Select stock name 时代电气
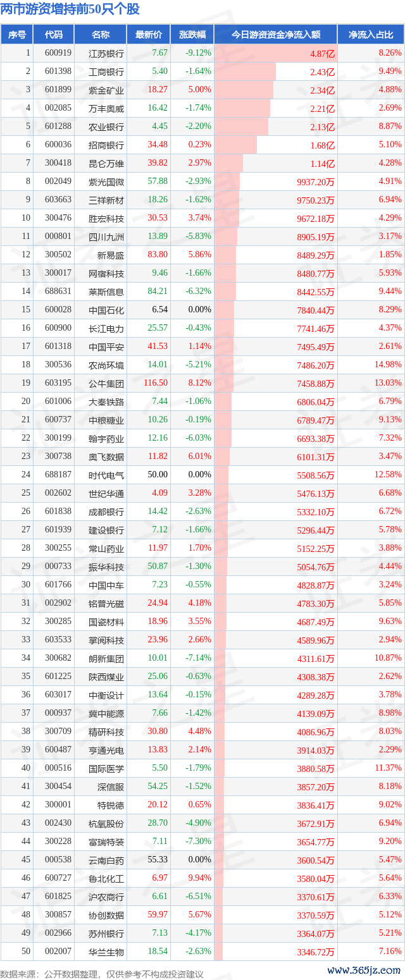The height and width of the screenshot is (980, 405). 107,475
